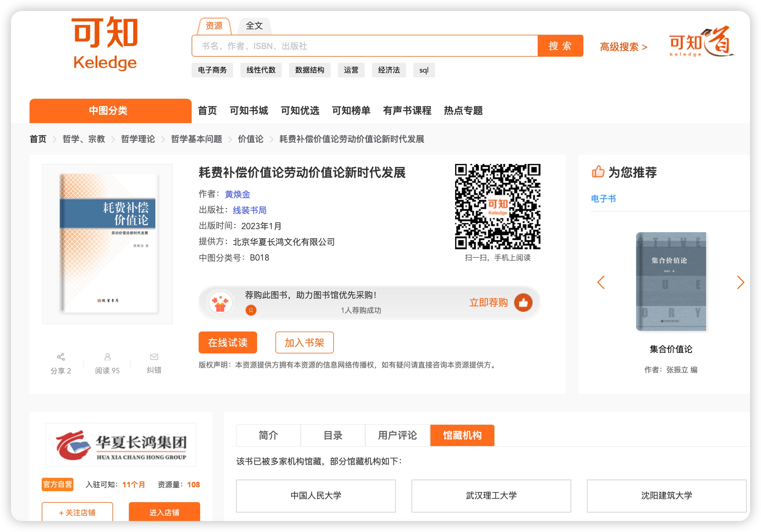Click the gift box icon in recommendation bar
Image resolution: width=761 pixels, height=532 pixels.
tap(221, 303)
